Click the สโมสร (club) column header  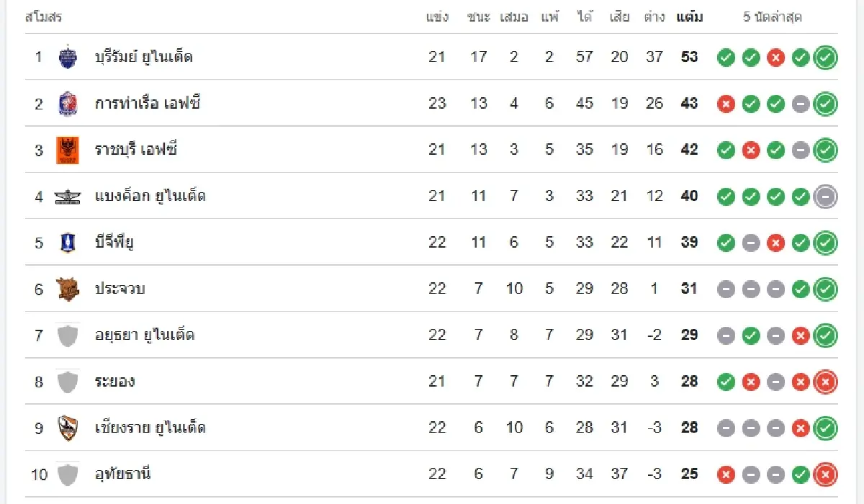pos(44,17)
